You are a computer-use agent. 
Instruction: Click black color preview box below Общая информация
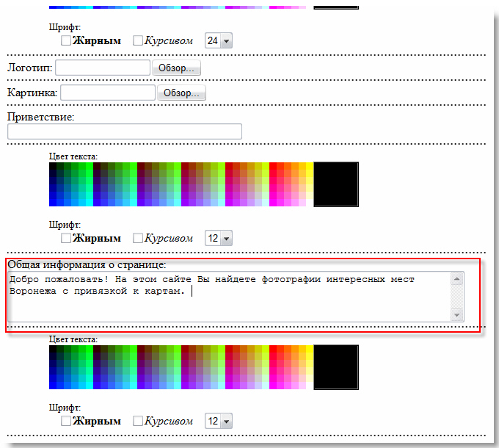pyautogui.click(x=336, y=367)
